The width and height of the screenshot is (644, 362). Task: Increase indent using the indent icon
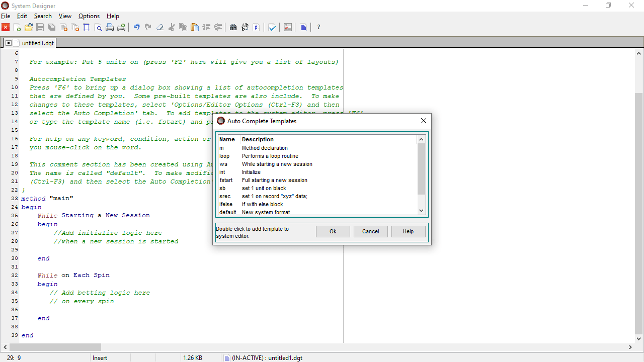pos(218,27)
